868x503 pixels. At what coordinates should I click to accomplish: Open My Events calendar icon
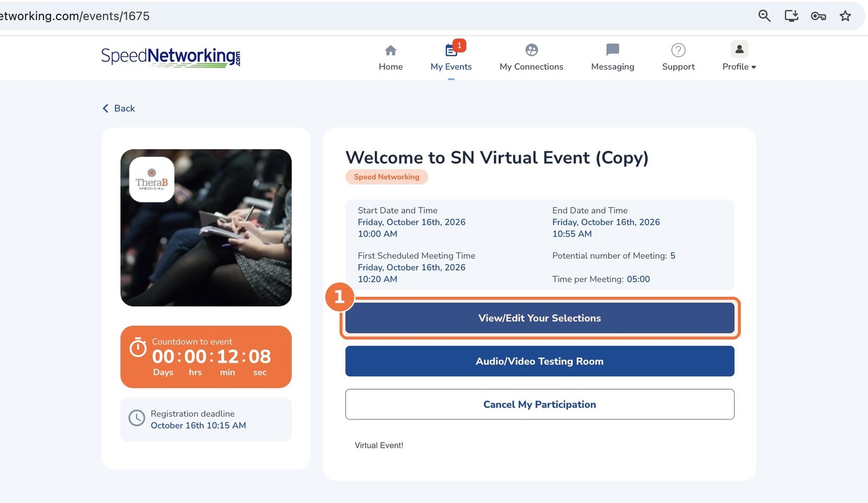click(x=451, y=51)
